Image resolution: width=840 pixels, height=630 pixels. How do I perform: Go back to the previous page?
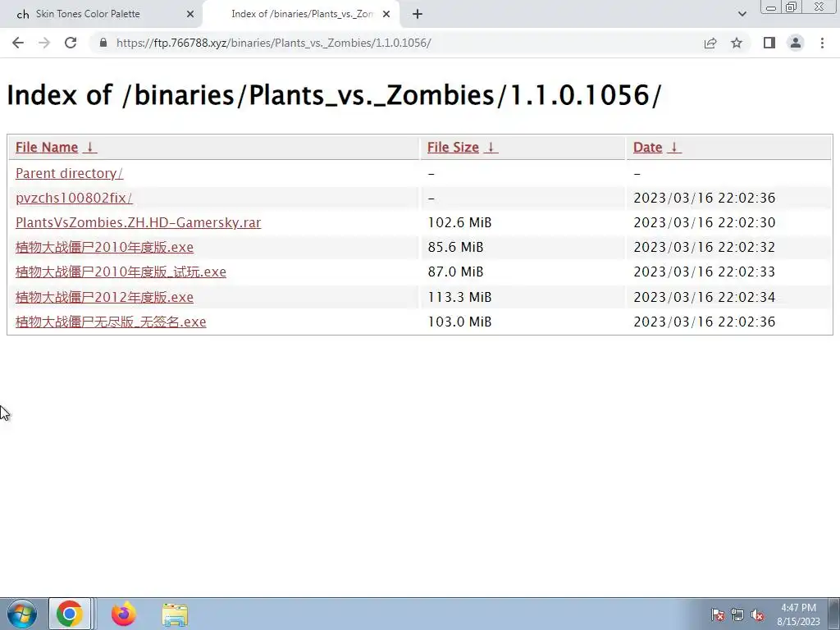(x=18, y=43)
